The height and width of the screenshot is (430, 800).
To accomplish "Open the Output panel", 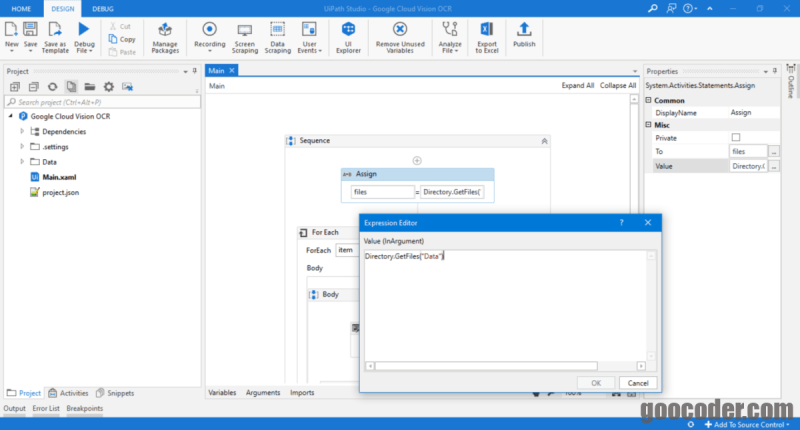I will coord(14,408).
